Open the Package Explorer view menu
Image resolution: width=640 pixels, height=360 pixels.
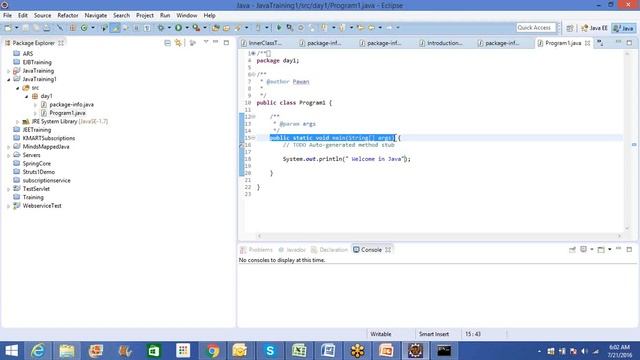click(x=206, y=42)
